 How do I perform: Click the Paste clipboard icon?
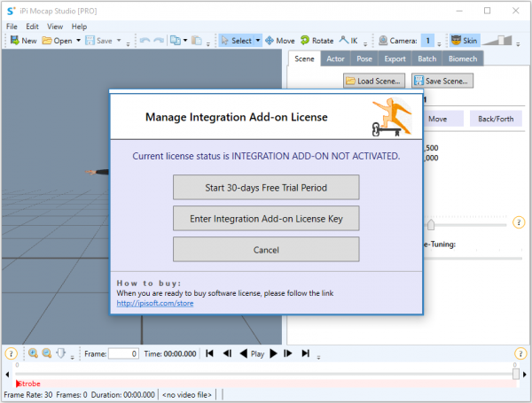197,41
